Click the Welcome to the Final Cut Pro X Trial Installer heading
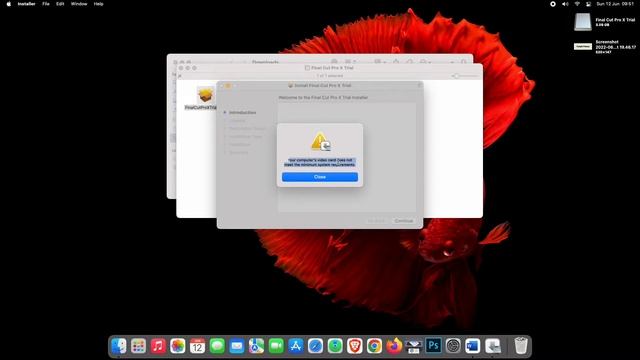The height and width of the screenshot is (360, 640). (x=323, y=98)
